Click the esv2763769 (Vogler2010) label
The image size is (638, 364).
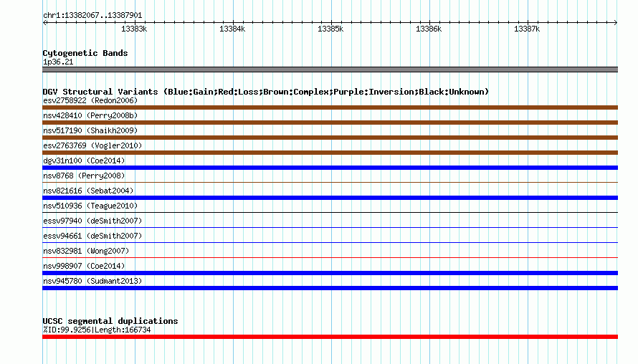92,145
